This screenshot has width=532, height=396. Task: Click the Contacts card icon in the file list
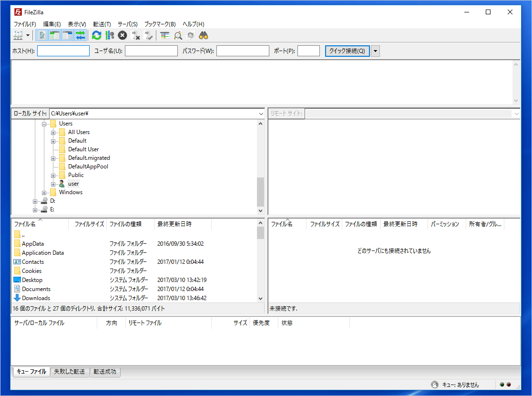click(x=17, y=262)
